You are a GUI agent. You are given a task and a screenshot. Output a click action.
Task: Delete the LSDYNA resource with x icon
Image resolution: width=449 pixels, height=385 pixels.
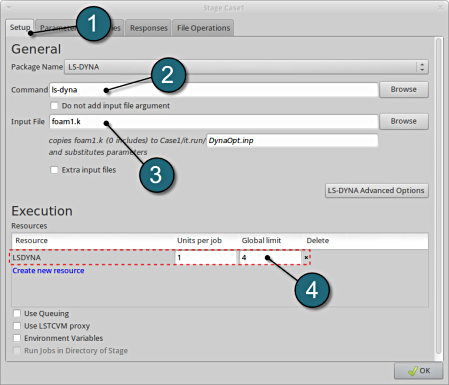pos(306,258)
